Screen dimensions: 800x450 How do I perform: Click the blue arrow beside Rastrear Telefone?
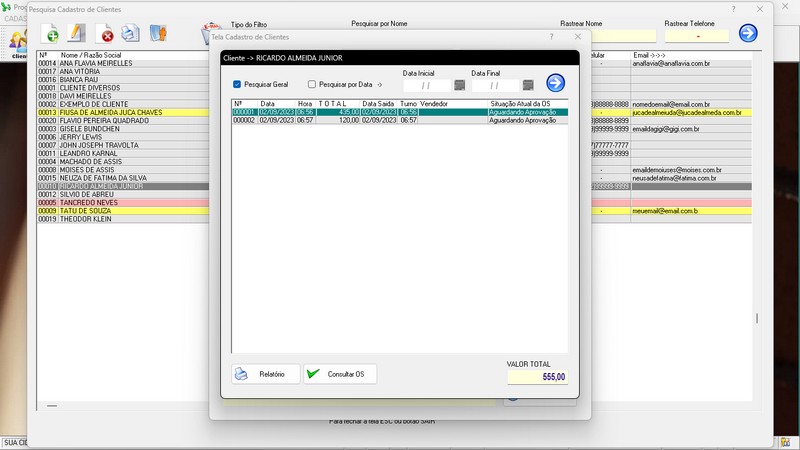747,33
